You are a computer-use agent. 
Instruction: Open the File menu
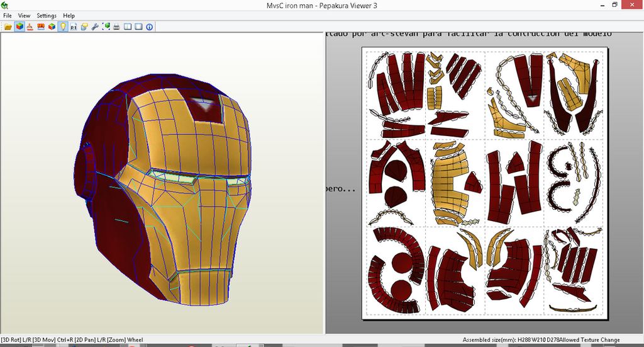[8, 16]
